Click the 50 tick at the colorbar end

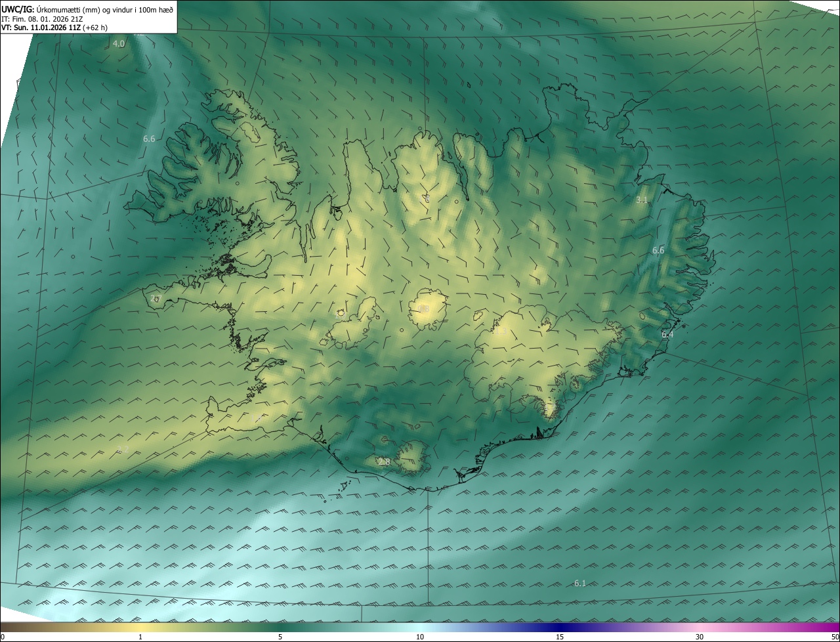pyautogui.click(x=835, y=637)
